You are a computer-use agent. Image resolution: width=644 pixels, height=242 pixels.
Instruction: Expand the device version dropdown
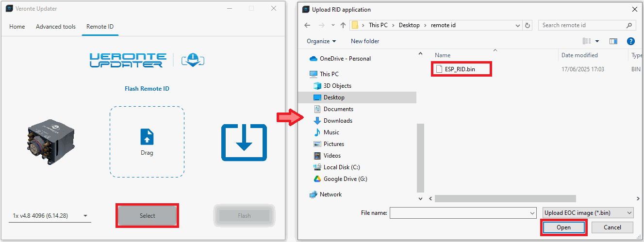(85, 216)
